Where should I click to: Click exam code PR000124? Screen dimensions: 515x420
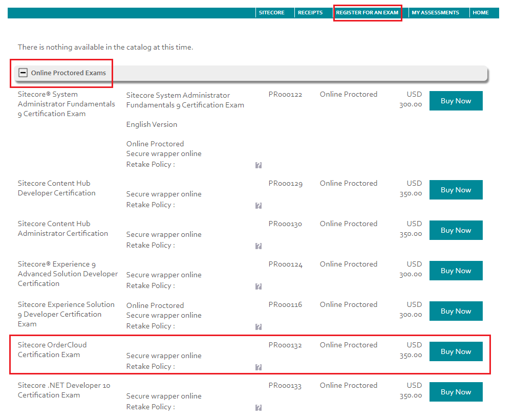click(285, 264)
